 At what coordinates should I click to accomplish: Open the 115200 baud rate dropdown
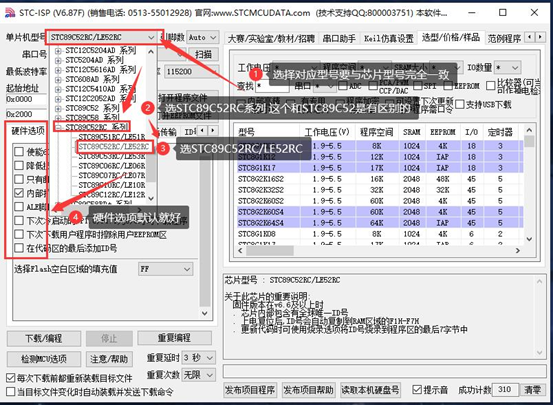click(x=191, y=72)
